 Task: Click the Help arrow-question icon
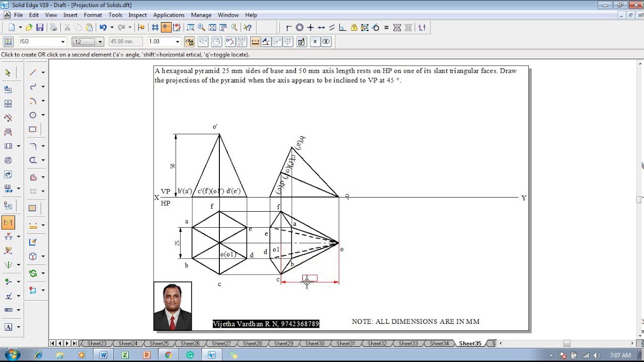[x=248, y=28]
